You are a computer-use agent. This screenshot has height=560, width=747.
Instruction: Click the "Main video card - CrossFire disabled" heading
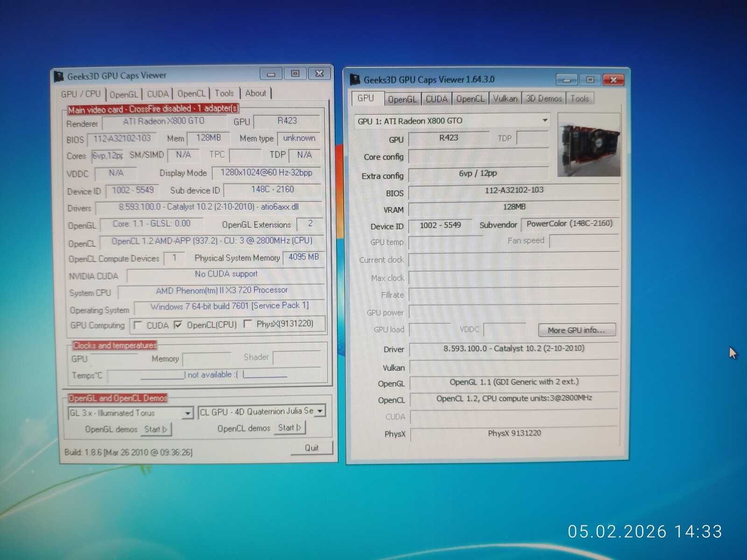153,109
